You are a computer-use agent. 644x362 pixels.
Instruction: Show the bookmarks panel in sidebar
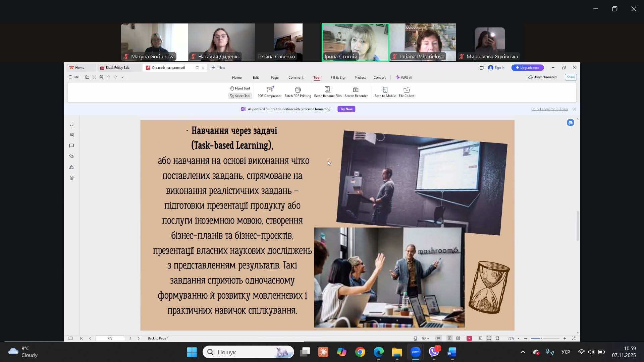(71, 124)
